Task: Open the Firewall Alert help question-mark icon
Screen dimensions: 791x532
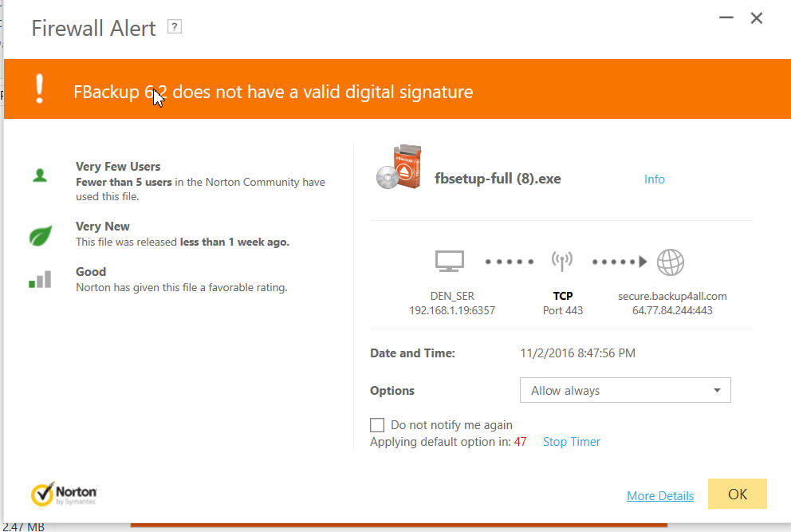Action: pos(175,27)
